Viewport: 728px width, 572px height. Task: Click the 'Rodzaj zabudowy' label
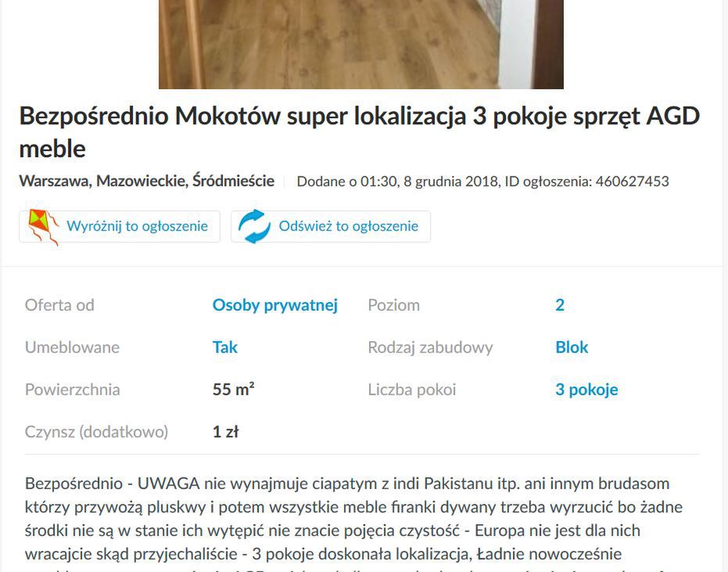pyautogui.click(x=430, y=347)
